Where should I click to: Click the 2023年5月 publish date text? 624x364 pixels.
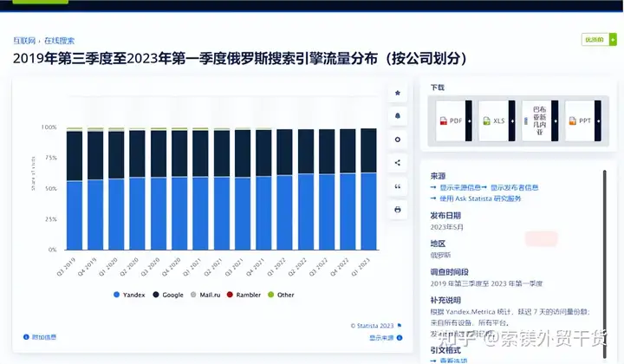pyautogui.click(x=447, y=227)
